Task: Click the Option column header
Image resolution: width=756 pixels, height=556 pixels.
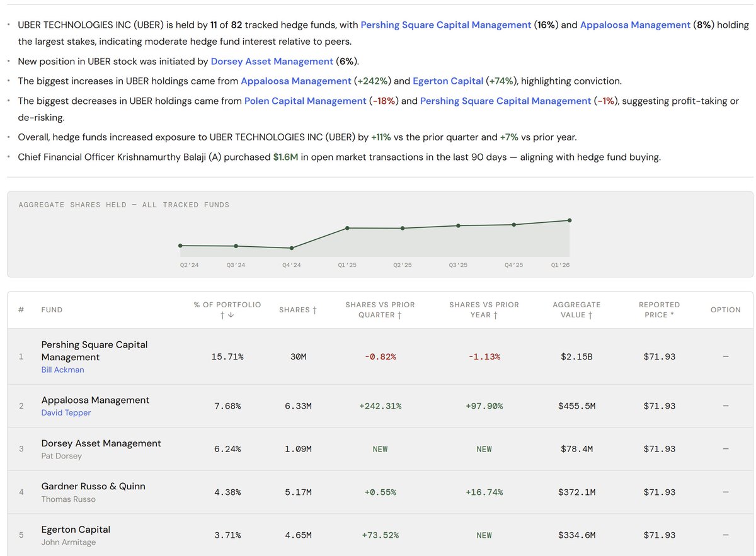Action: pyautogui.click(x=725, y=310)
